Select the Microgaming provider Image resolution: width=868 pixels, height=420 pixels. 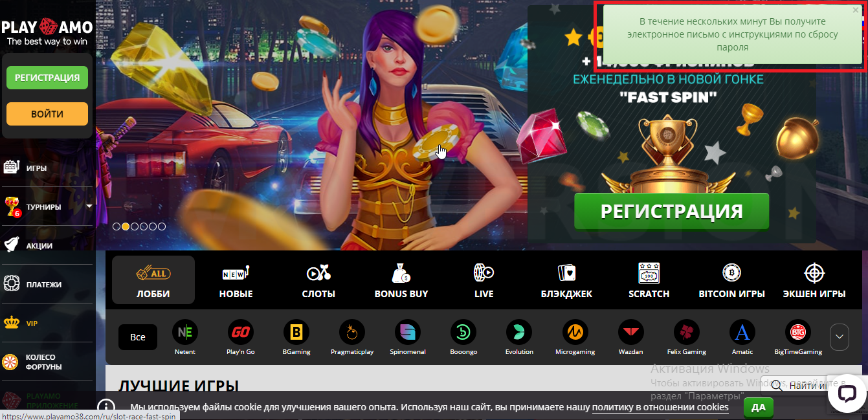coord(575,338)
